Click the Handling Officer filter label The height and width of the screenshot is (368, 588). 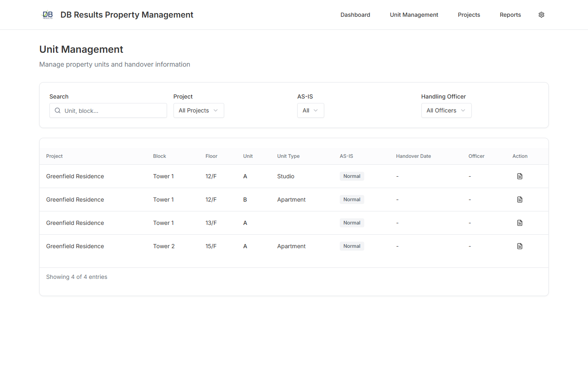(x=443, y=96)
